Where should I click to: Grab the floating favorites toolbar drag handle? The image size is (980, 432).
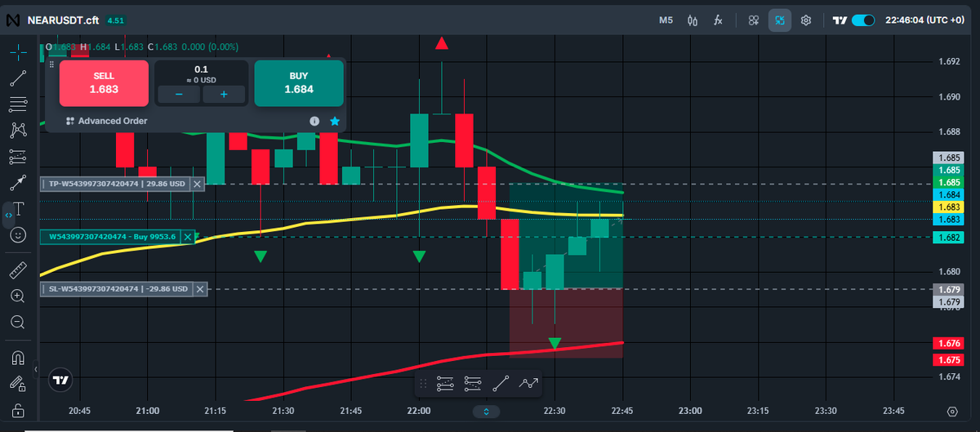click(423, 382)
